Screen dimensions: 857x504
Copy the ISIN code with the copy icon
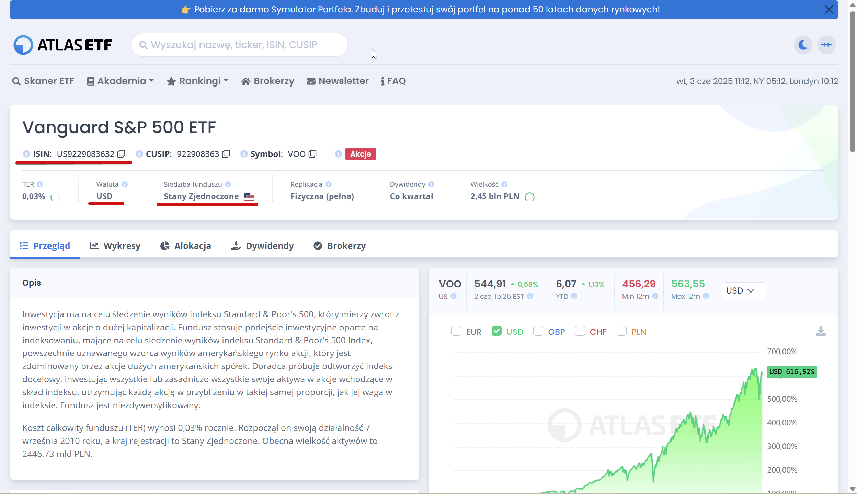point(121,154)
